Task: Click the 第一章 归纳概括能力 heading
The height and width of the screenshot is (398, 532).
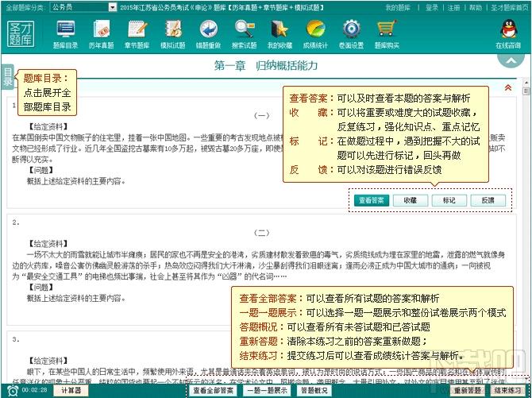Action: tap(266, 65)
